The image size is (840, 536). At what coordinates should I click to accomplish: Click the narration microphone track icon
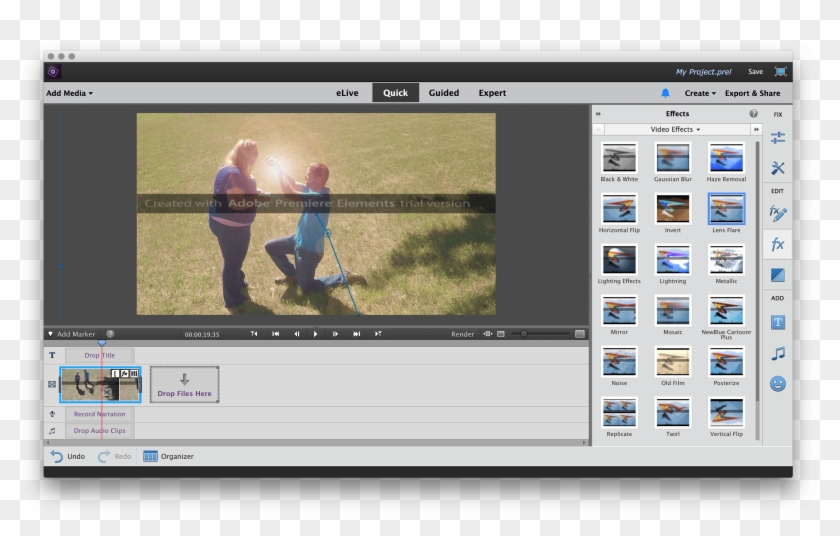tap(52, 414)
